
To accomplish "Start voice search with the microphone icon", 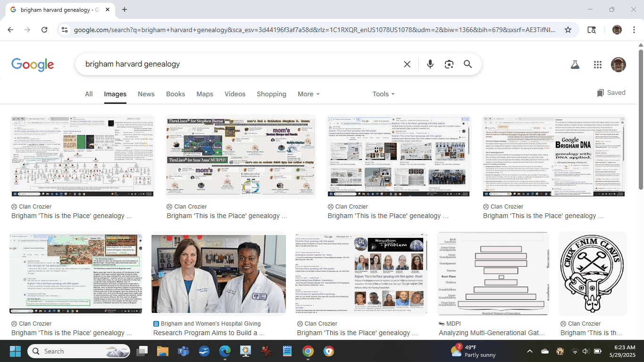I will coord(430,64).
